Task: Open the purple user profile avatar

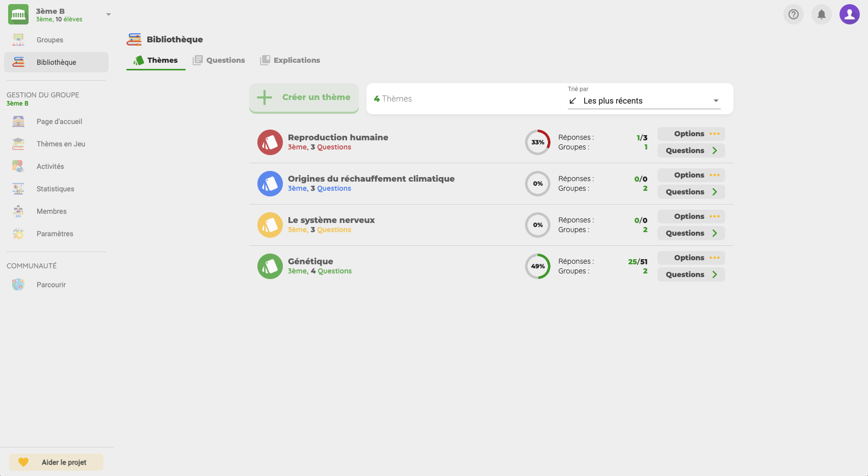Action: [x=849, y=14]
